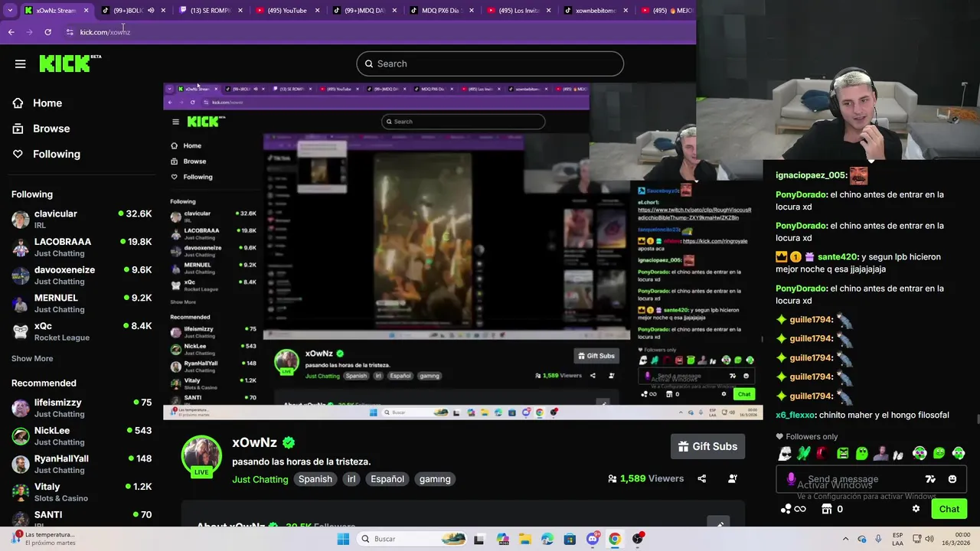Click the follow user icon beside share

(733, 478)
